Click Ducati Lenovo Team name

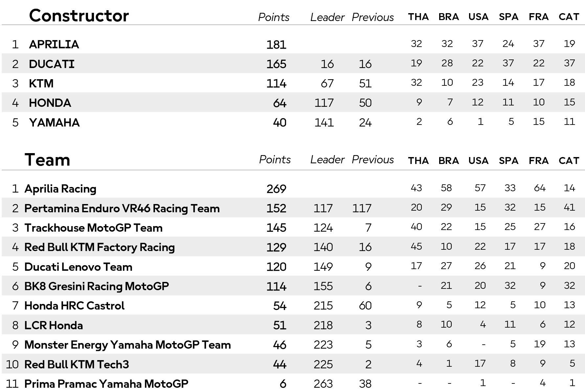[x=78, y=267]
